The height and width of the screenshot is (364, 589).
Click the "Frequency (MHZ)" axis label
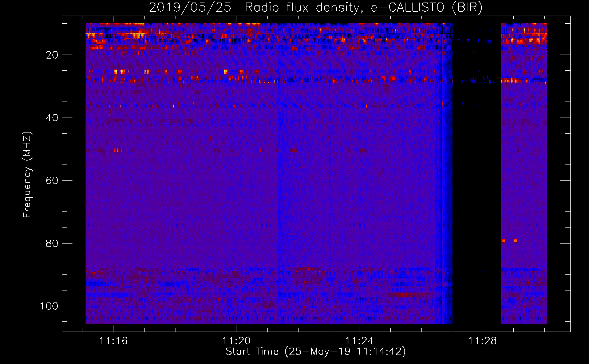click(27, 175)
